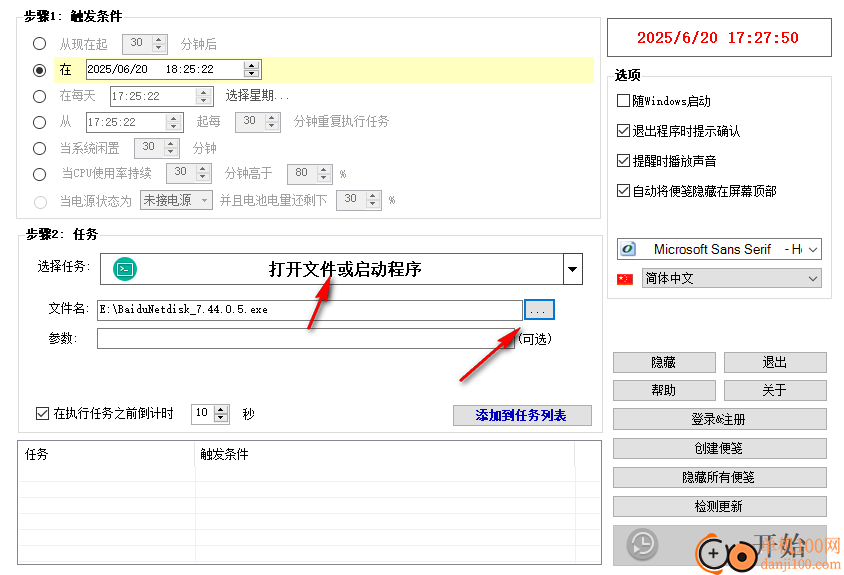Click the '创建便笺' button

[719, 448]
